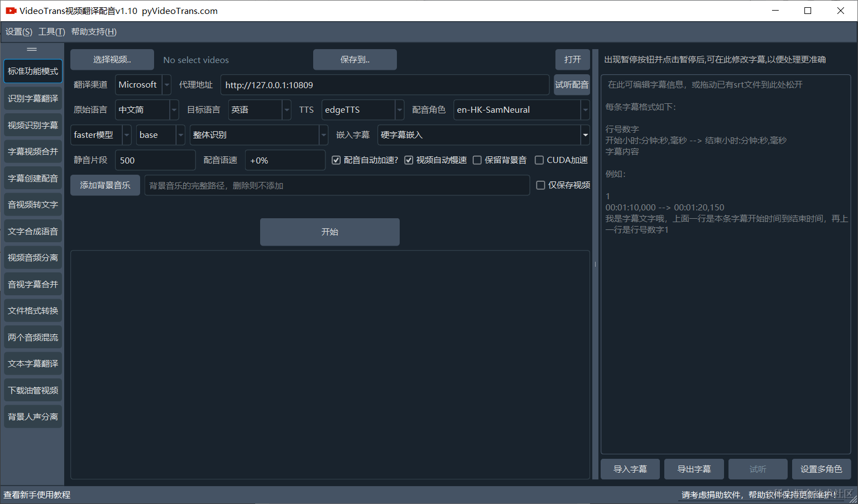
Task: Expand the 整体识别 dropdown
Action: coord(259,135)
